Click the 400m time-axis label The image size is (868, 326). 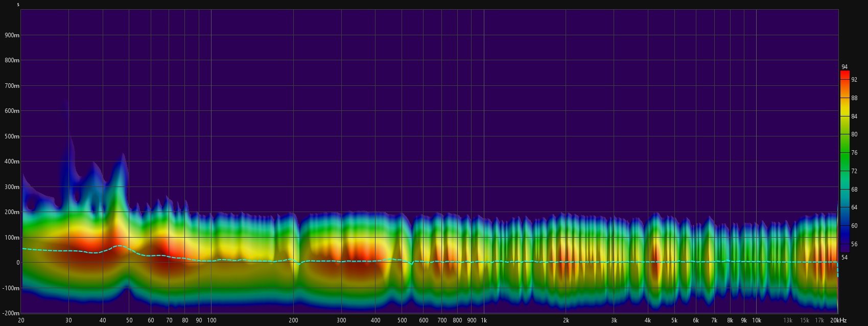[12, 161]
